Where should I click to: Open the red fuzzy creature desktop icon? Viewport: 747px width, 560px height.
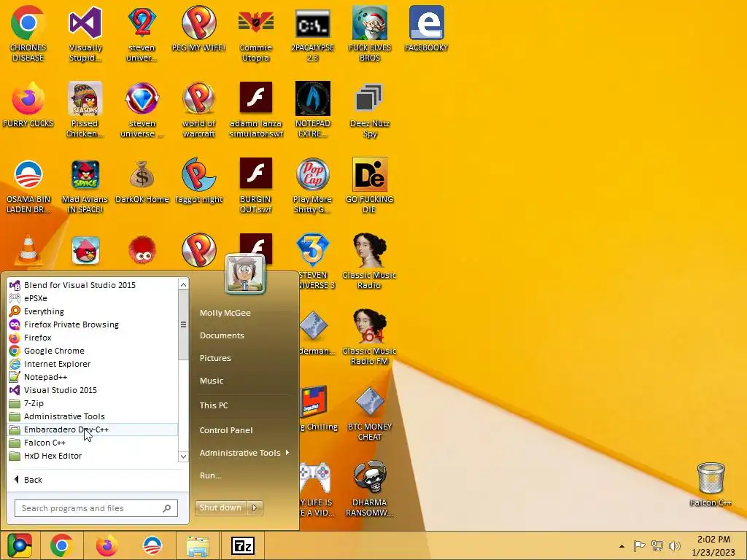pyautogui.click(x=142, y=250)
